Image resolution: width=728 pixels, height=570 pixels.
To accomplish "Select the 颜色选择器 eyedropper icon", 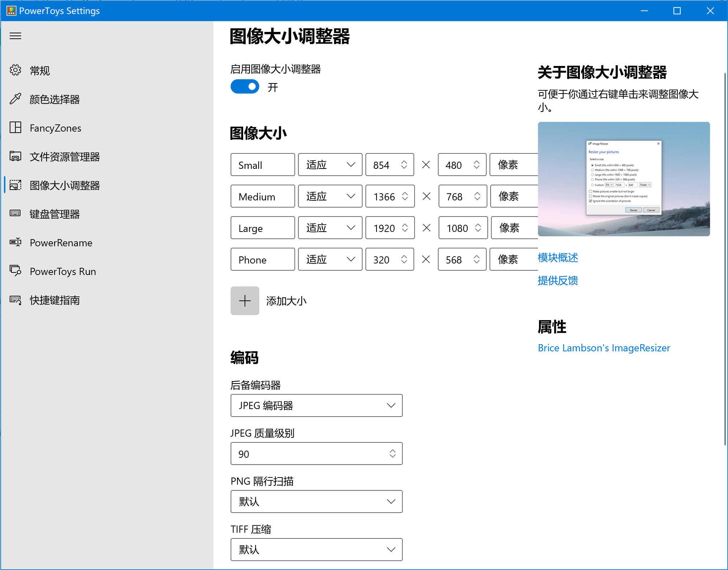I will tap(15, 99).
